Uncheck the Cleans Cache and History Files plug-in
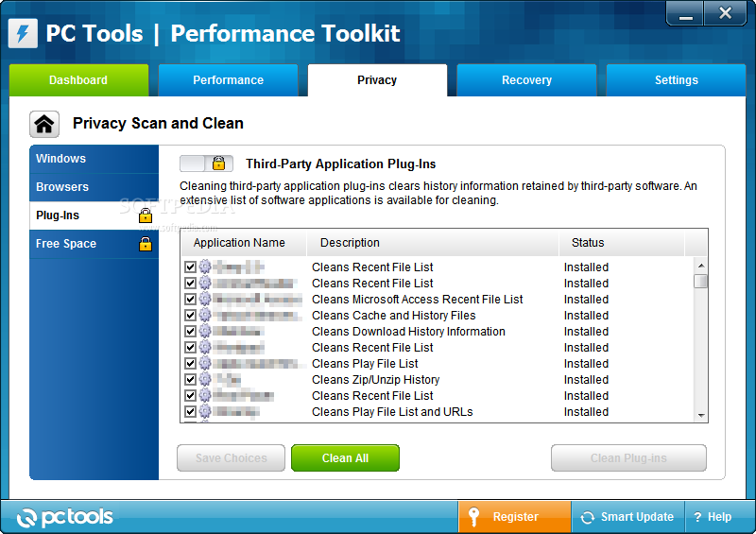The height and width of the screenshot is (534, 756). pos(191,315)
